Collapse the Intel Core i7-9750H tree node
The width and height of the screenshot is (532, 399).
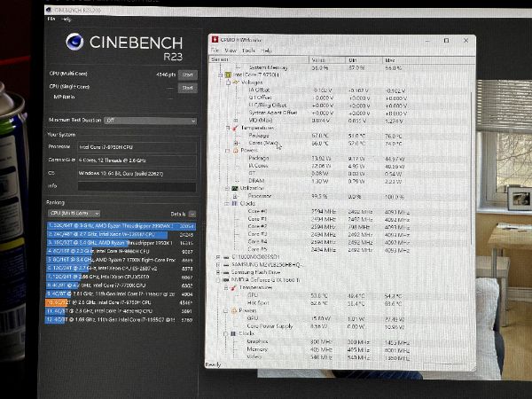point(220,74)
